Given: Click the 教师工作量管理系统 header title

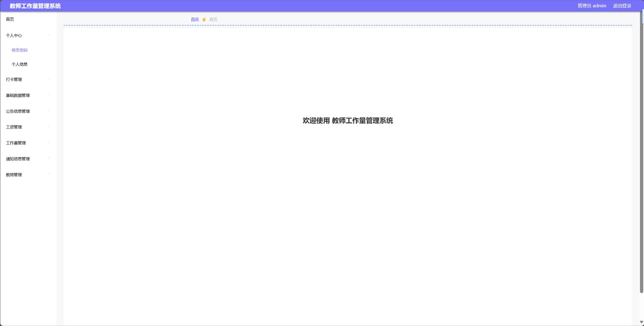Looking at the screenshot, I should point(35,6).
